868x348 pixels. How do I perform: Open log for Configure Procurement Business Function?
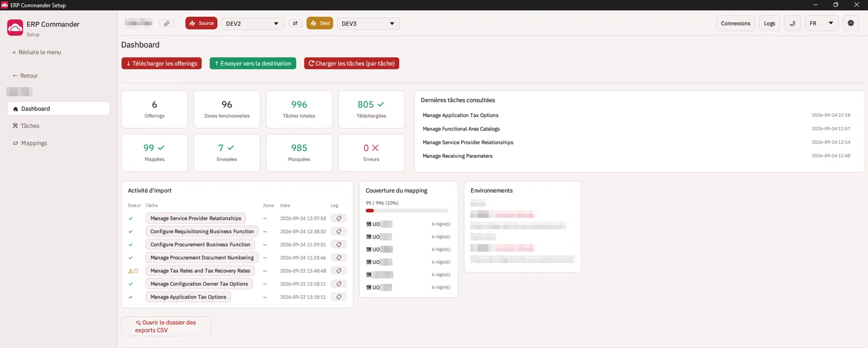click(339, 244)
